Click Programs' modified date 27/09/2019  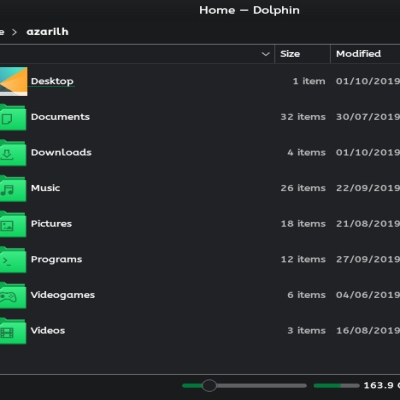368,259
